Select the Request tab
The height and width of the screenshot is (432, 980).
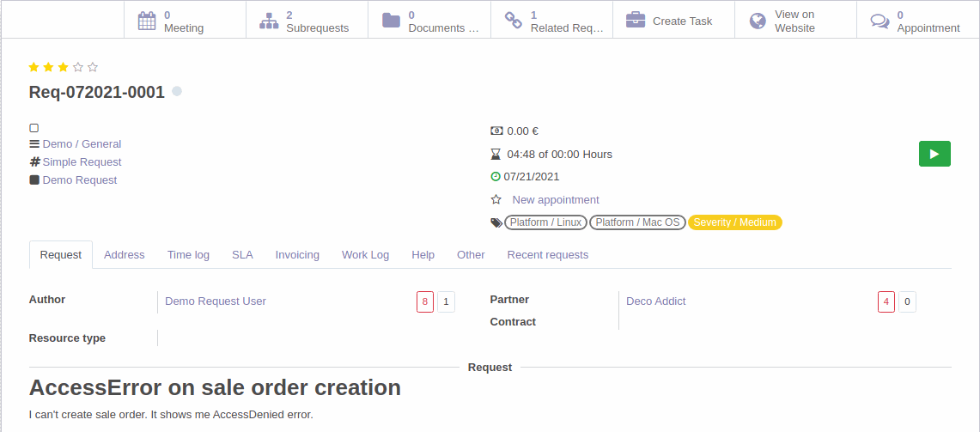pos(61,255)
